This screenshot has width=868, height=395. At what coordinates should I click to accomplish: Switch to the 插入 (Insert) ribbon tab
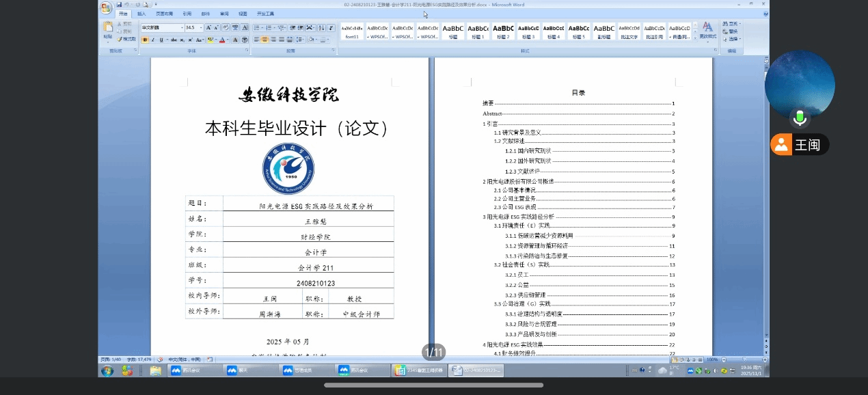[x=141, y=14]
